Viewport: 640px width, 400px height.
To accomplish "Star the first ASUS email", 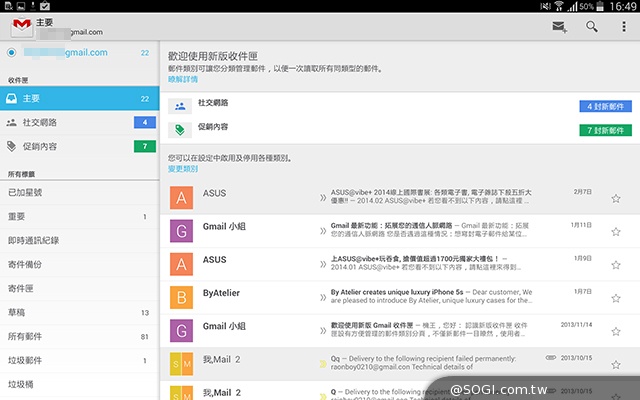I will pos(615,198).
